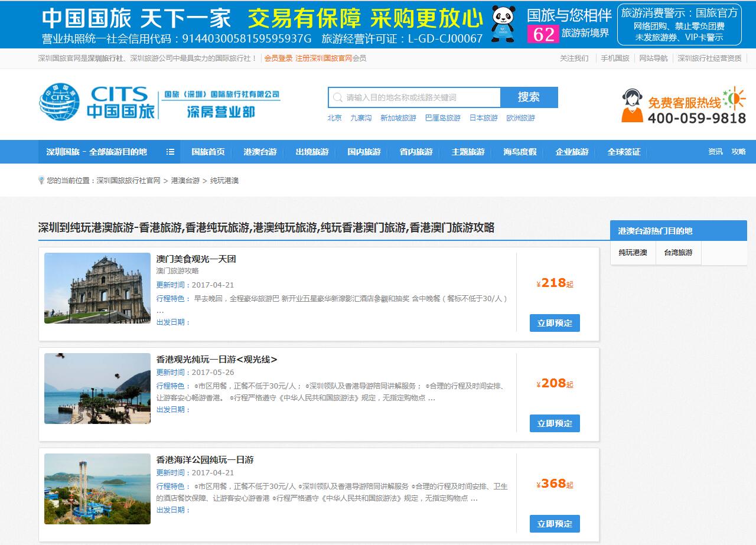Click the location pin icon in the breadcrumb
756x545 pixels.
click(x=40, y=180)
